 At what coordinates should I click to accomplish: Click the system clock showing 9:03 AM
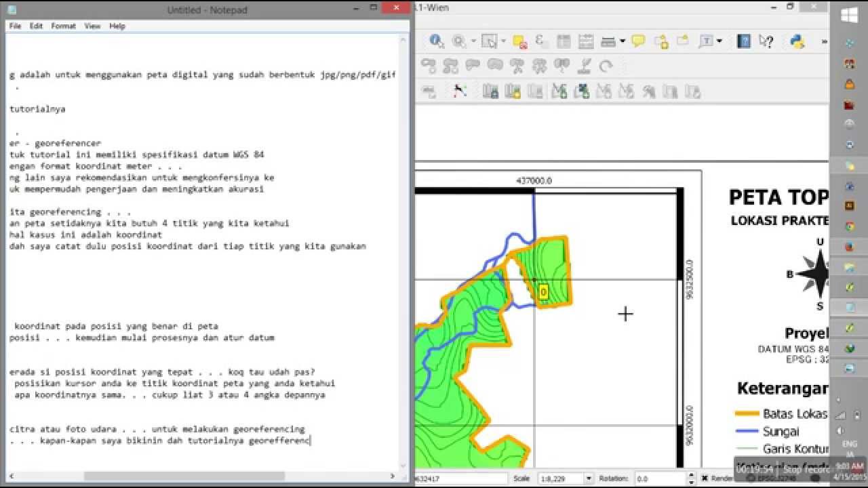coord(849,466)
